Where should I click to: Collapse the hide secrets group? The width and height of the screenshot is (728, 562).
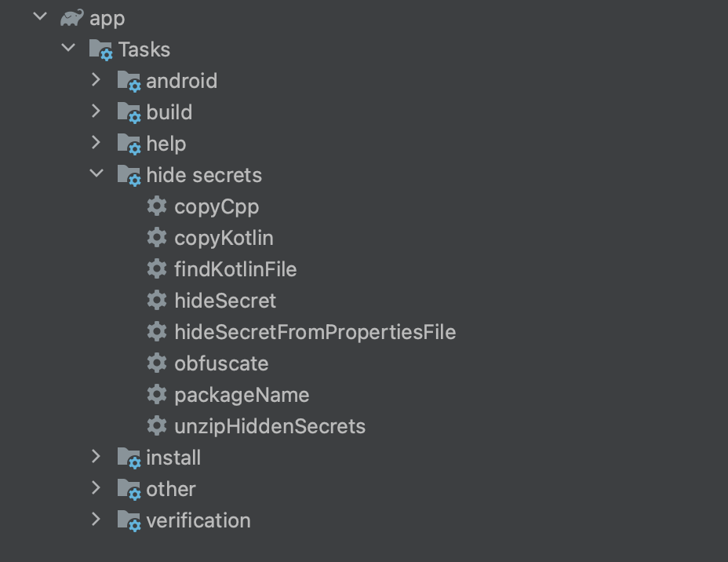[x=96, y=173]
